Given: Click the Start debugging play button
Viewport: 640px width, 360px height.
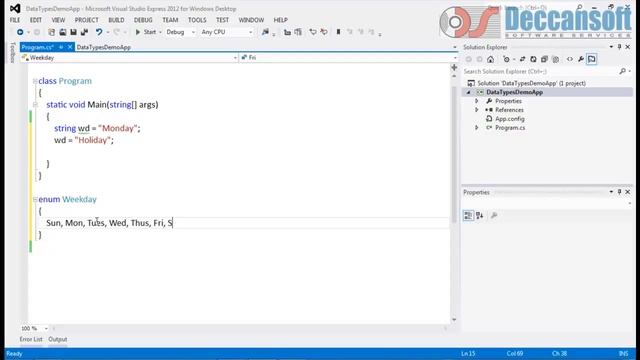Looking at the screenshot, I should 138,32.
